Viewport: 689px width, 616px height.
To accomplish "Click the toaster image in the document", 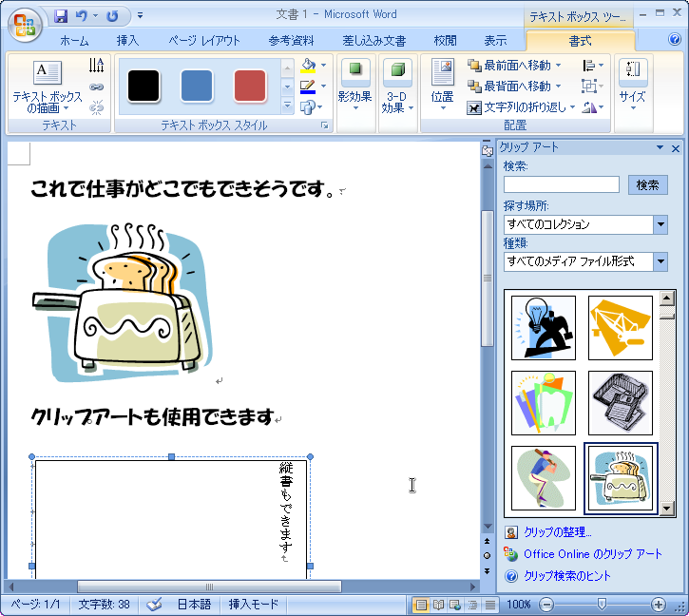I will (x=123, y=302).
